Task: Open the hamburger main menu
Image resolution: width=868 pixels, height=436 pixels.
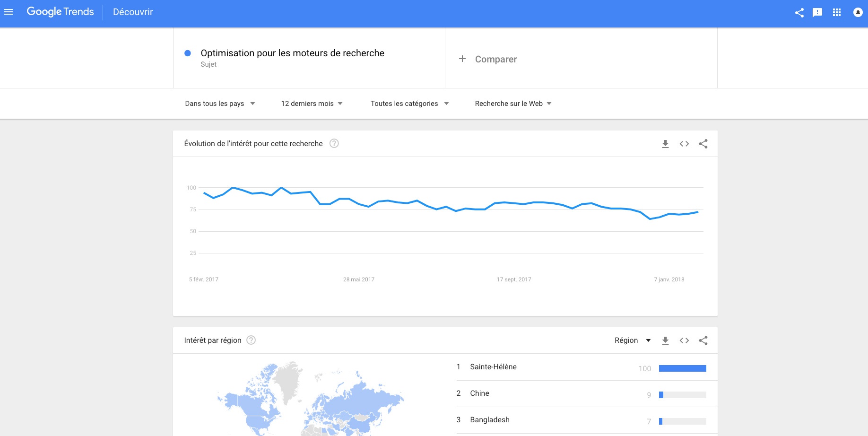Action: [x=9, y=12]
